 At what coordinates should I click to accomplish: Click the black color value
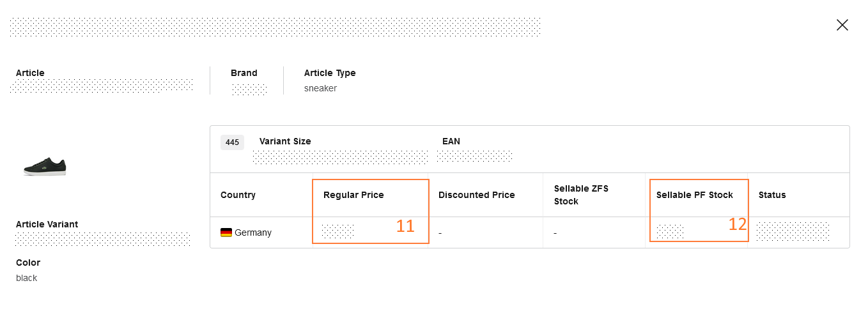[27, 278]
